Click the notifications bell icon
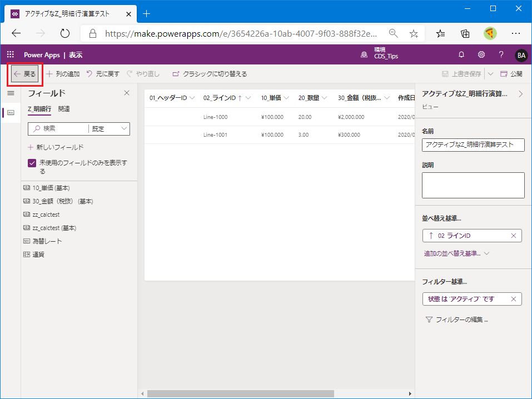This screenshot has width=532, height=399. [x=461, y=54]
